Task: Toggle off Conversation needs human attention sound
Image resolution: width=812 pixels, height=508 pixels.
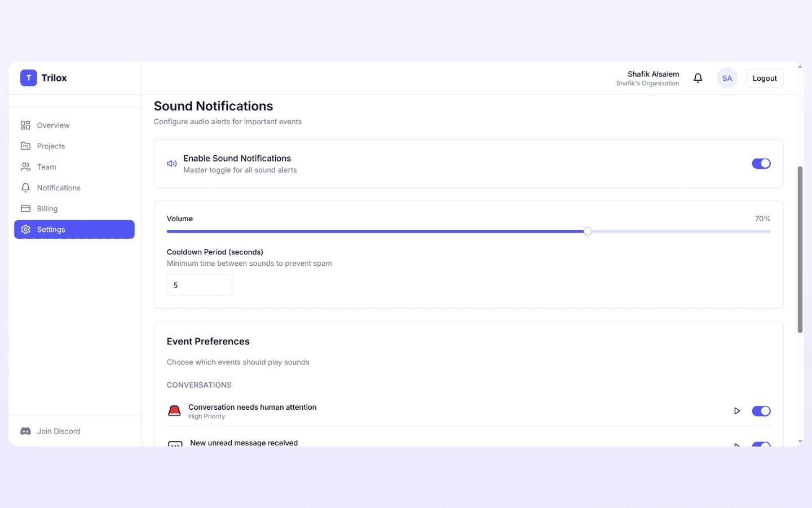Action: pyautogui.click(x=761, y=411)
